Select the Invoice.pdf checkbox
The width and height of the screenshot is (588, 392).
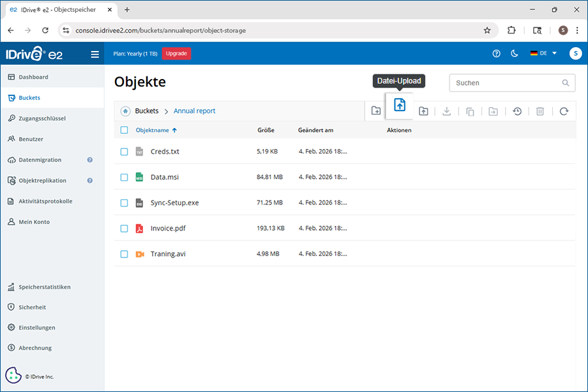124,229
